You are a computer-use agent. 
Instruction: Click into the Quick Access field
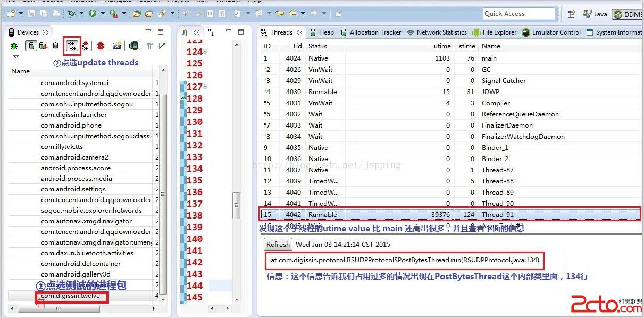[x=519, y=14]
